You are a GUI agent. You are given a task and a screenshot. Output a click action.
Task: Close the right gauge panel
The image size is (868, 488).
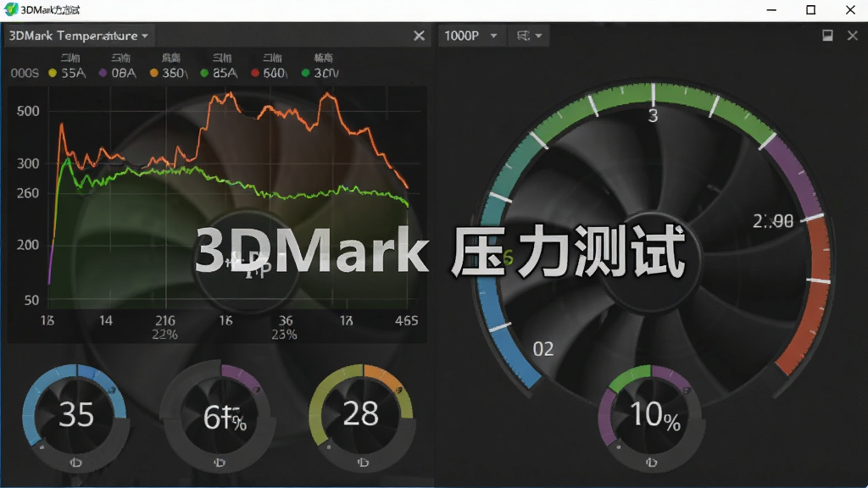pos(853,36)
